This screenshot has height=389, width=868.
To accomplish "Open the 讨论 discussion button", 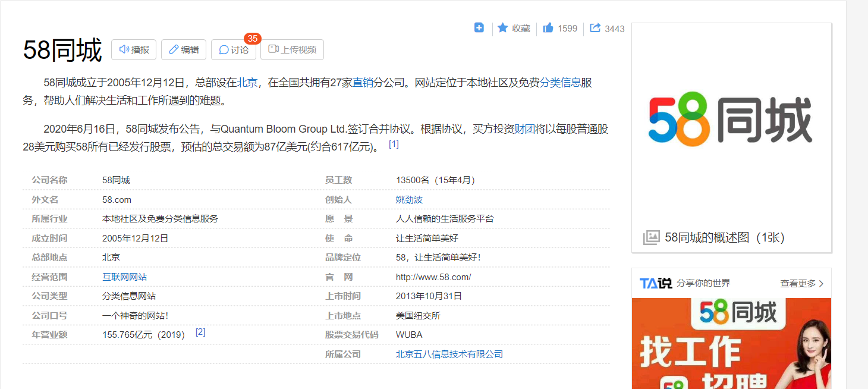I will tap(234, 49).
